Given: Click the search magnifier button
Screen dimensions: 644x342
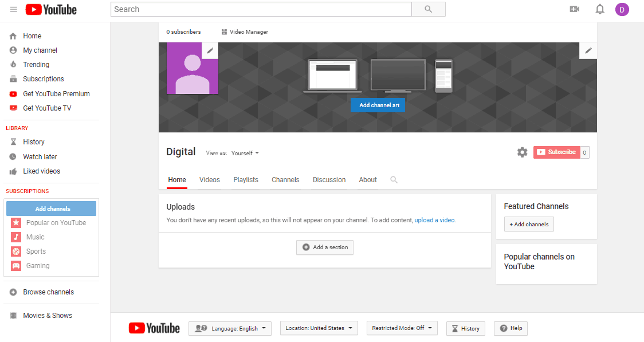Looking at the screenshot, I should (429, 9).
